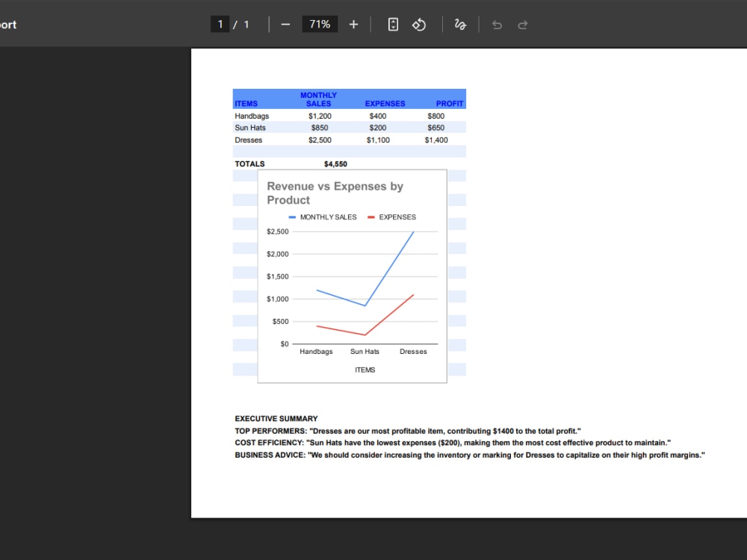Viewport: 747px width, 560px height.
Task: Click the TOTALS label
Action: point(249,164)
